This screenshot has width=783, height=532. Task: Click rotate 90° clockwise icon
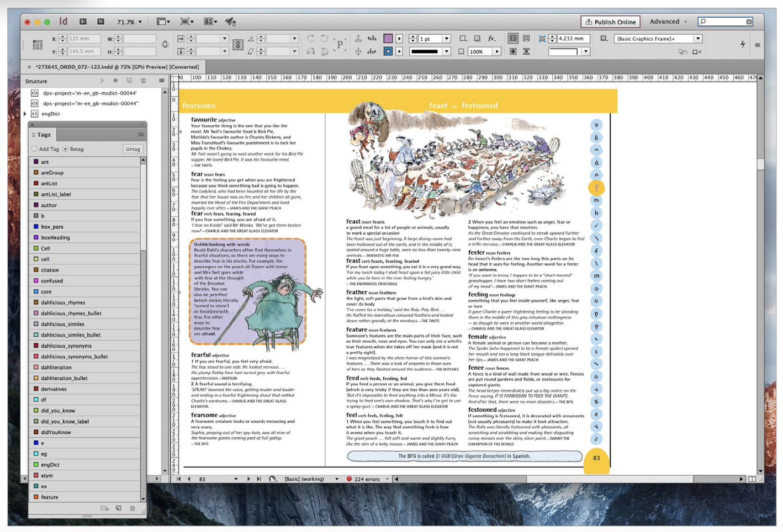311,39
